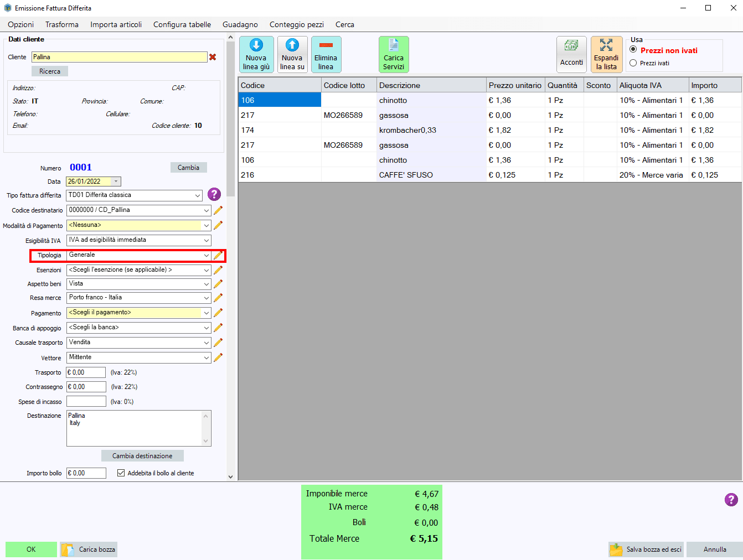Open Tipo fattura differita dropdown

pos(198,195)
